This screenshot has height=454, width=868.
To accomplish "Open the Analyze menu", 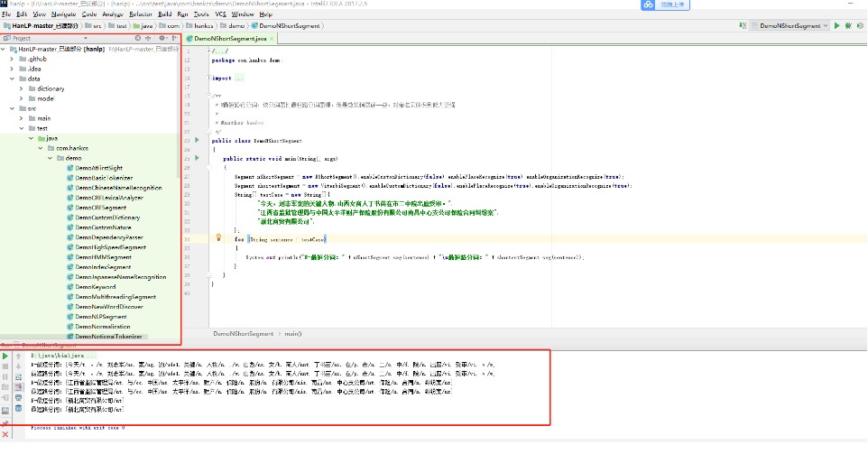I will (113, 14).
